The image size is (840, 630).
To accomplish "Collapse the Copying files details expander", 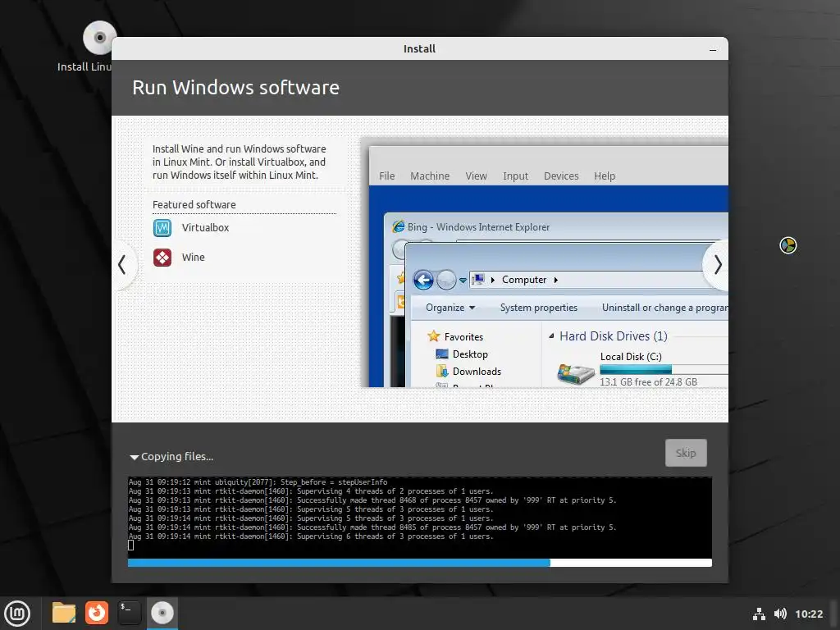I will coord(134,457).
